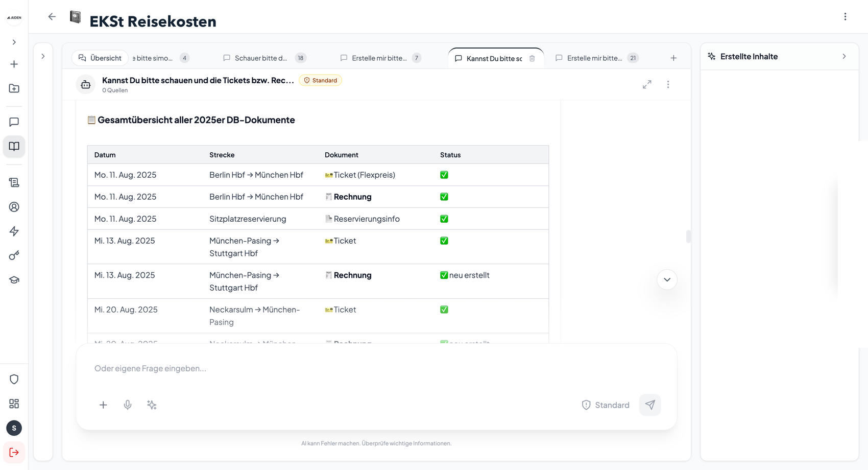Open the key icon in sidebar
Screen dimensions: 868x470
[x=14, y=255]
